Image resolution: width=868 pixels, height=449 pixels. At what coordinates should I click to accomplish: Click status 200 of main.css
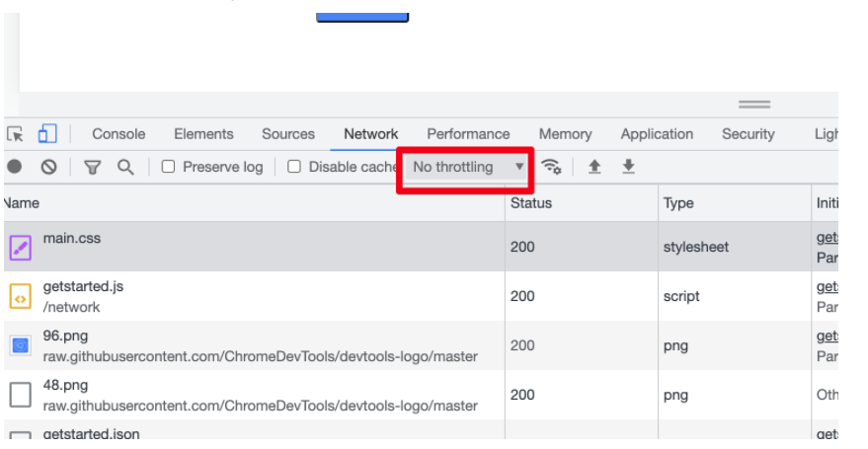[x=522, y=247]
